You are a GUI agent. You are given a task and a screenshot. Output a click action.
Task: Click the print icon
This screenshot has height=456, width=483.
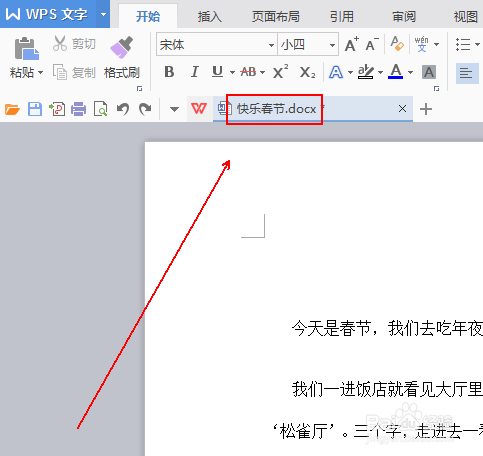(78, 109)
